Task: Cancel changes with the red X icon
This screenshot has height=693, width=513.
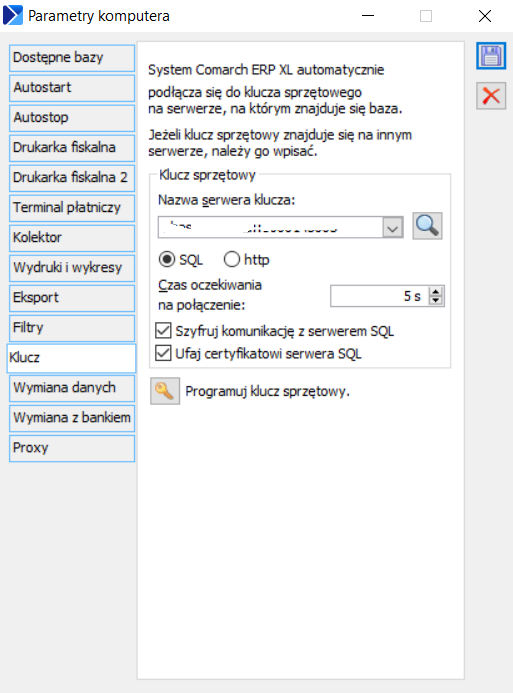Action: (491, 95)
